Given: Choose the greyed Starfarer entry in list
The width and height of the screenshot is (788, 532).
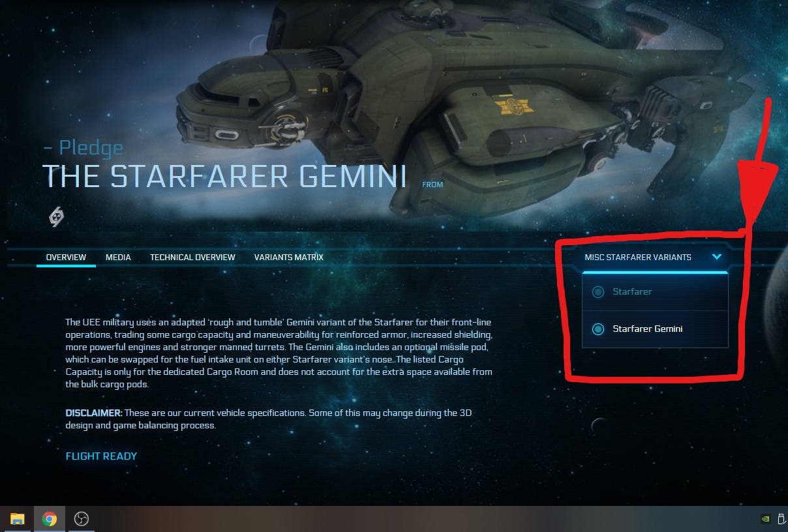Looking at the screenshot, I should pyautogui.click(x=632, y=291).
